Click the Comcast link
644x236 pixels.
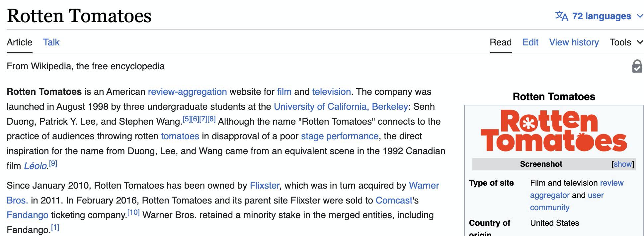pyautogui.click(x=394, y=201)
